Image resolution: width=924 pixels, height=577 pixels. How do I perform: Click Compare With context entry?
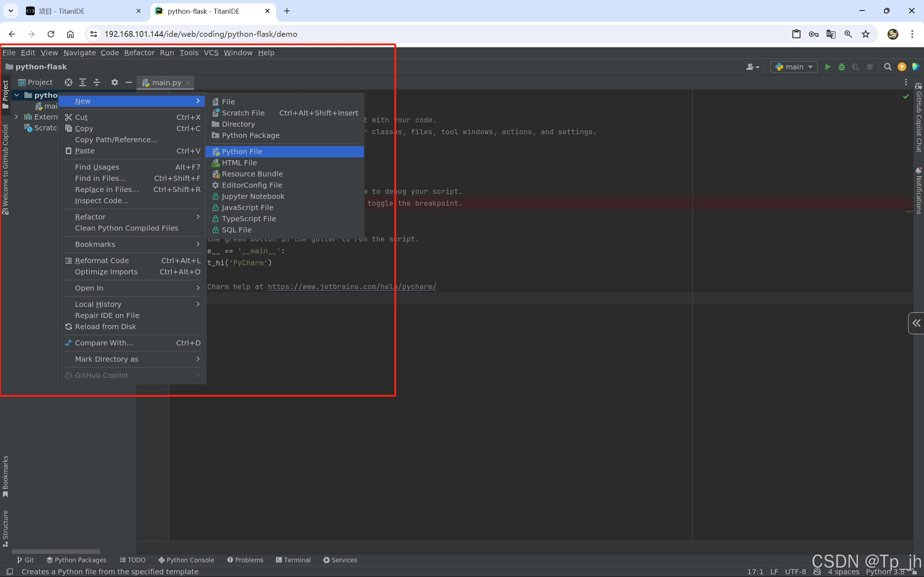tap(132, 343)
